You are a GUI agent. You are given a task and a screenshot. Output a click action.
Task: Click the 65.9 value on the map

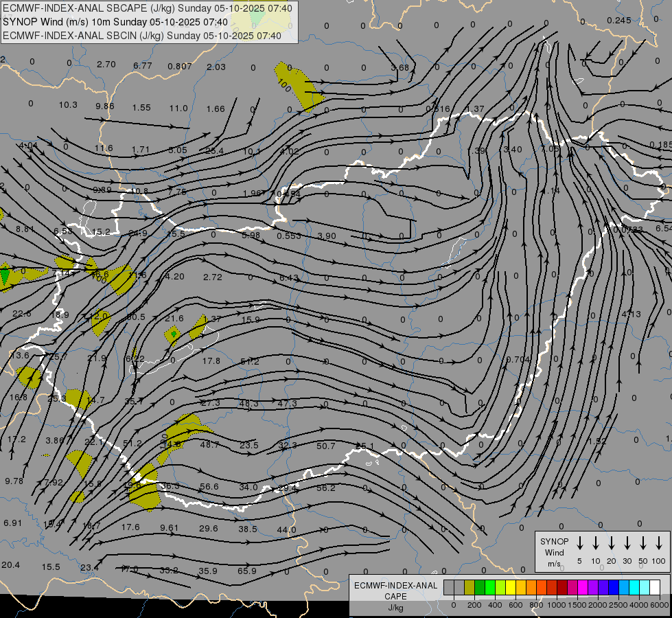[246, 571]
